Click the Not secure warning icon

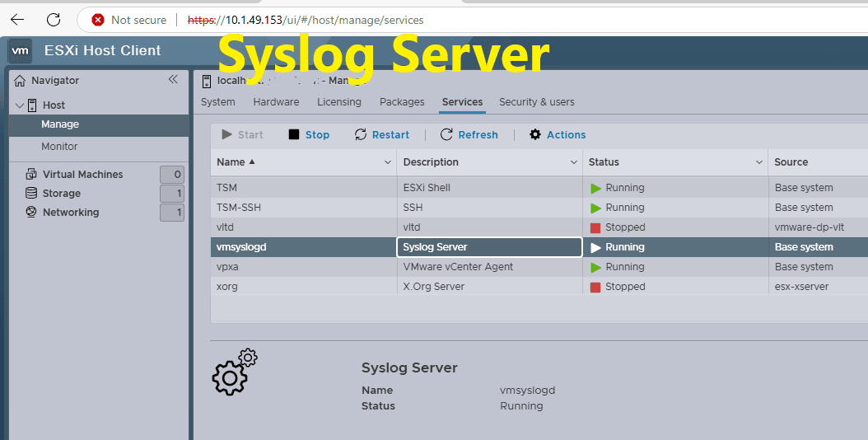point(98,20)
